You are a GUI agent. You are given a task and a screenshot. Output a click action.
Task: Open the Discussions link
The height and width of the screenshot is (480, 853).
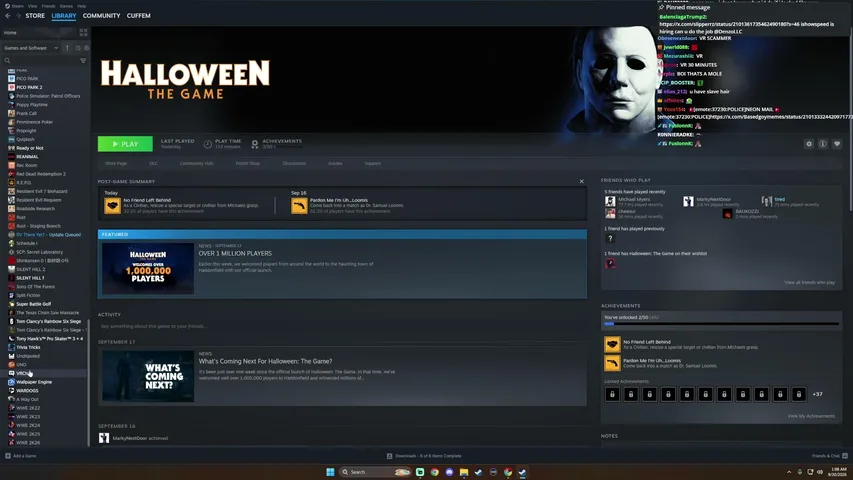(294, 163)
